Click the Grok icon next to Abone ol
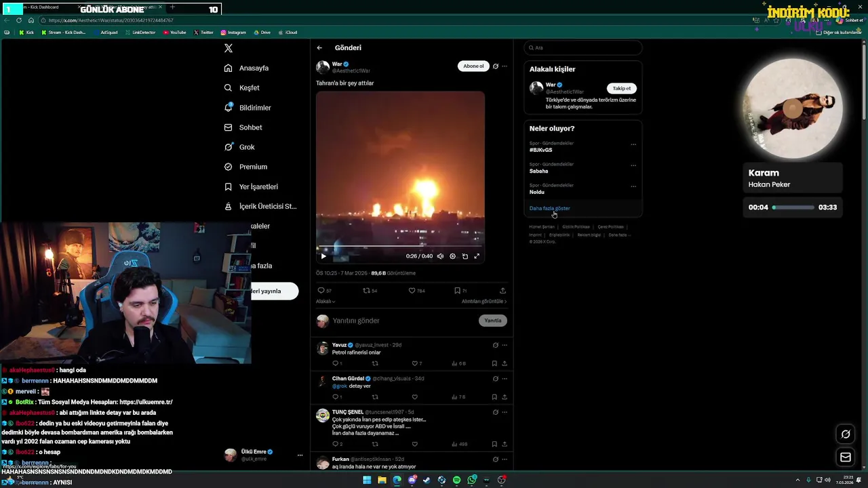The width and height of the screenshot is (868, 488). [496, 66]
